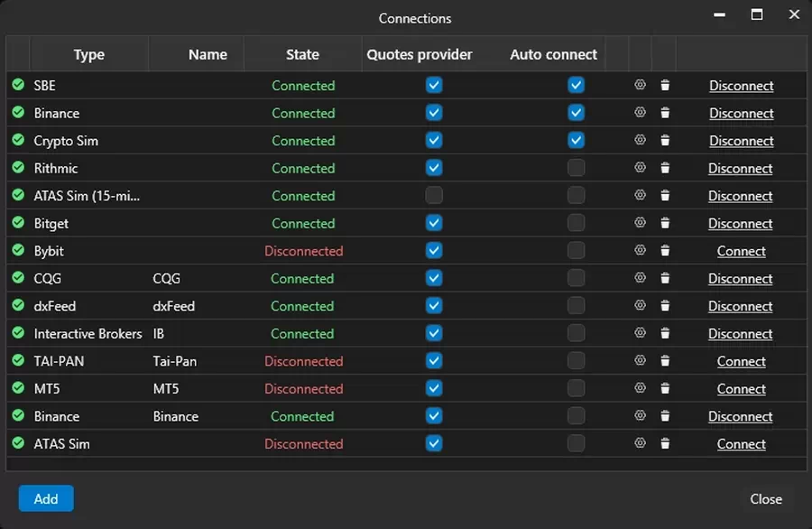Toggle Quotes provider checkbox for Bybit
Image resolution: width=812 pixels, height=529 pixels.
(434, 251)
